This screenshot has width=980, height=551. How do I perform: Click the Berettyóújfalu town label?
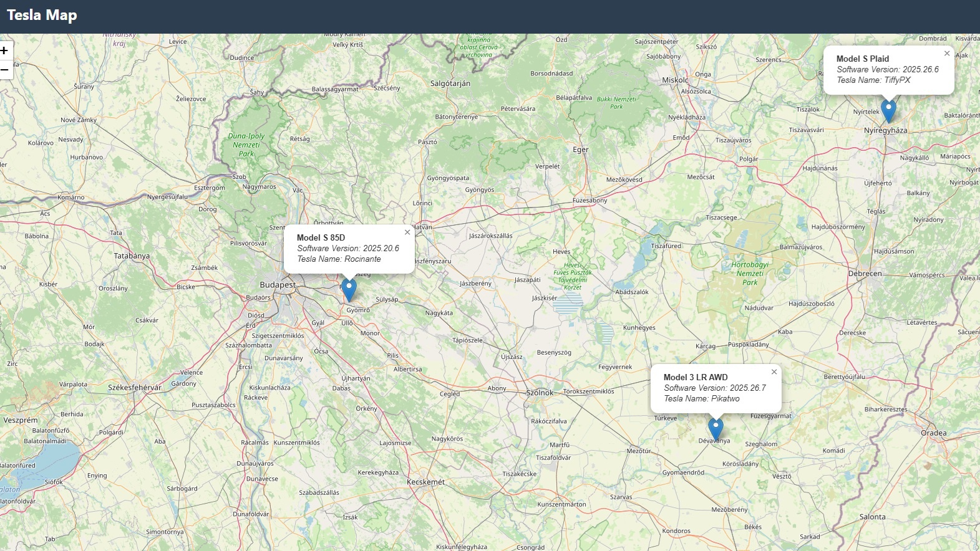tap(845, 376)
